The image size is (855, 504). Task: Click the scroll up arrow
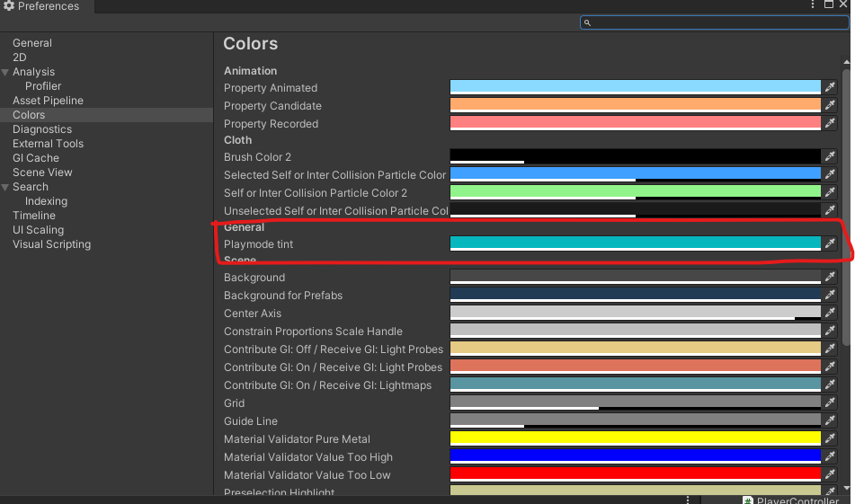pos(846,62)
